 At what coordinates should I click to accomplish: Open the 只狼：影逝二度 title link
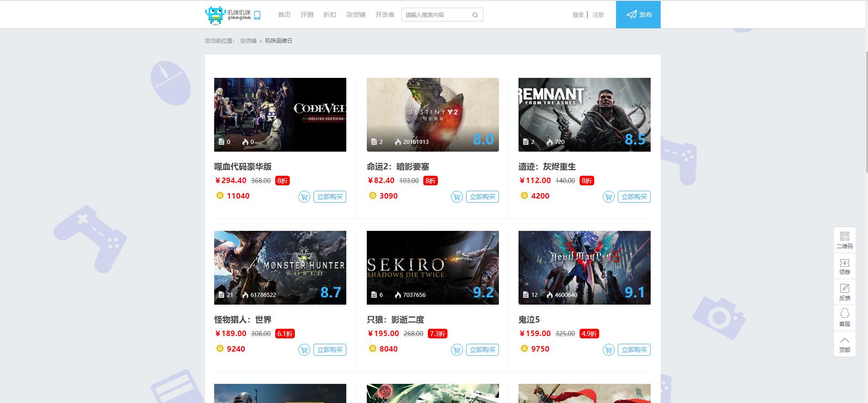pos(395,320)
